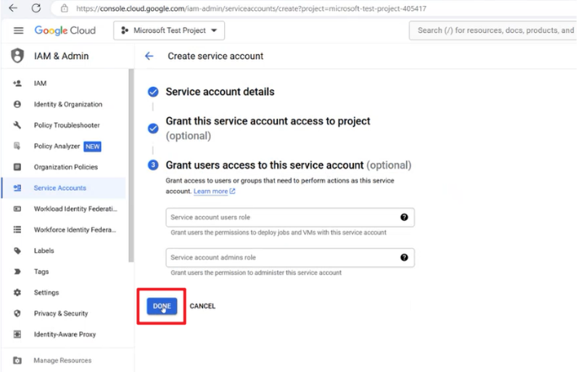588x372 pixels.
Task: Click the Policy Troubleshooter wrench icon
Action: [17, 125]
